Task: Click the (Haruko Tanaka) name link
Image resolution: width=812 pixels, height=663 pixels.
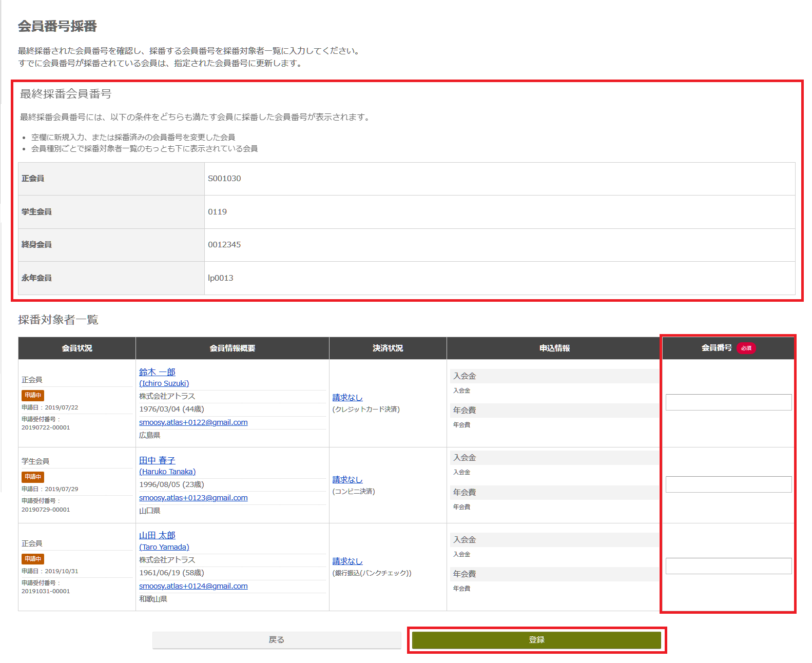Action: (x=167, y=472)
